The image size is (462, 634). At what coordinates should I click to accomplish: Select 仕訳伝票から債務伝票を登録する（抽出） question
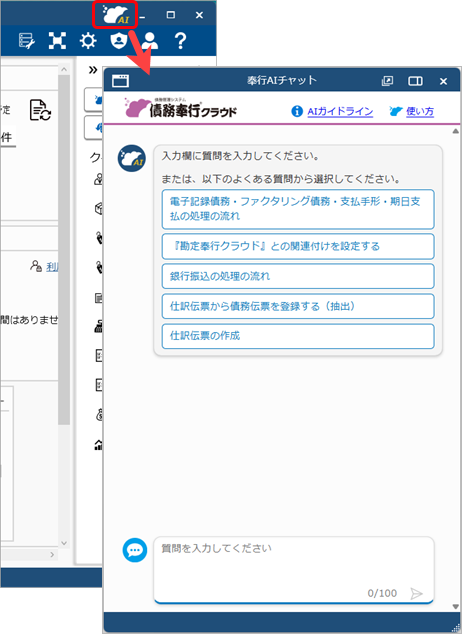[x=298, y=306]
